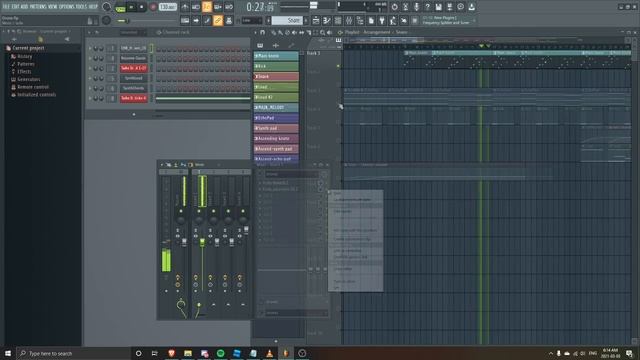Open the mixer view icon

[x=349, y=20]
